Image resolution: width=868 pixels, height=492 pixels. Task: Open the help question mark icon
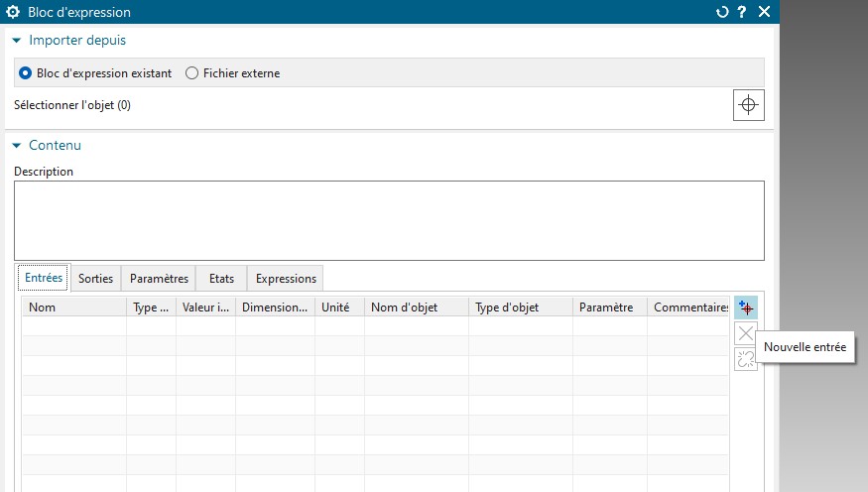tap(742, 12)
